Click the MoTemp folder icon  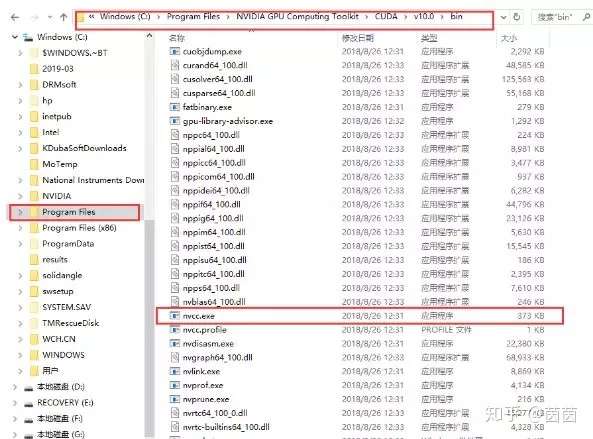pyautogui.click(x=34, y=164)
